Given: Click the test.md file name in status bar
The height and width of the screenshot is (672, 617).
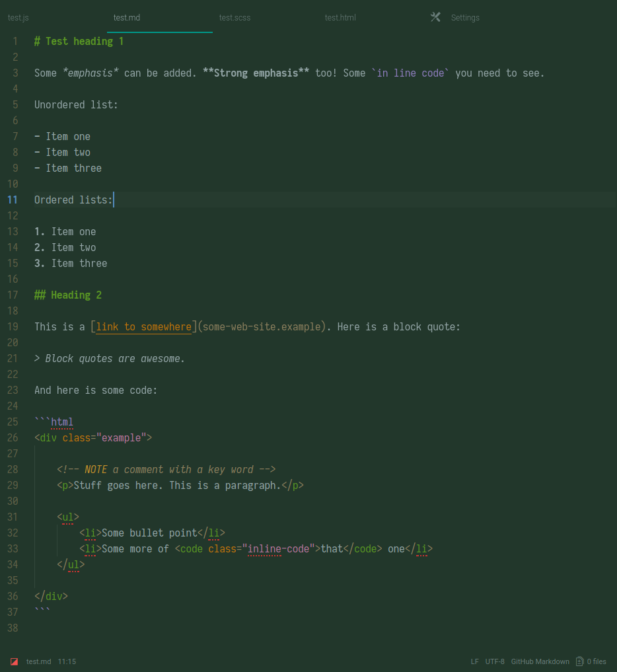Looking at the screenshot, I should coord(38,661).
